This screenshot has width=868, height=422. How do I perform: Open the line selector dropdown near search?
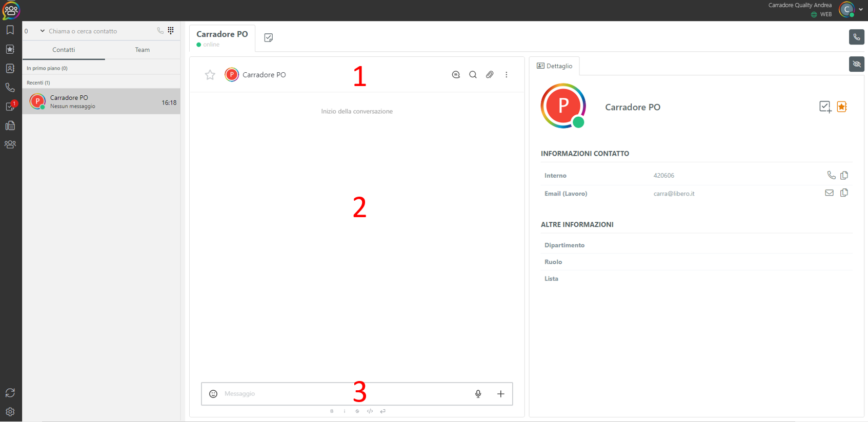[x=42, y=31]
